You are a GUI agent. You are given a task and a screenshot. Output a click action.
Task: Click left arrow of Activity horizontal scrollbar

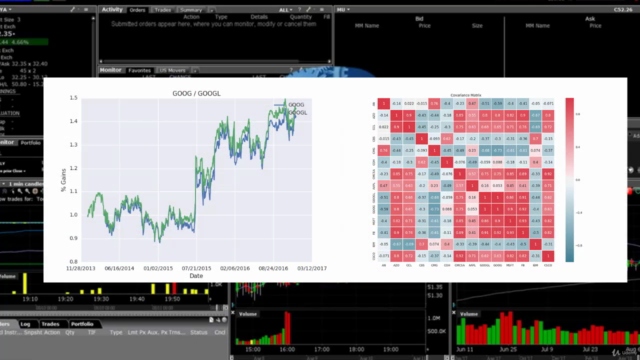click(101, 61)
